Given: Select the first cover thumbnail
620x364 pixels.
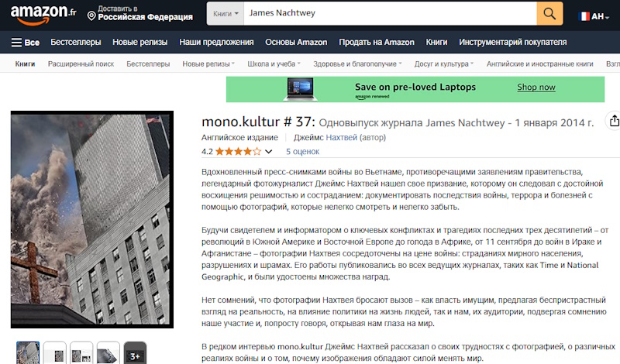Looking at the screenshot, I should 28,352.
